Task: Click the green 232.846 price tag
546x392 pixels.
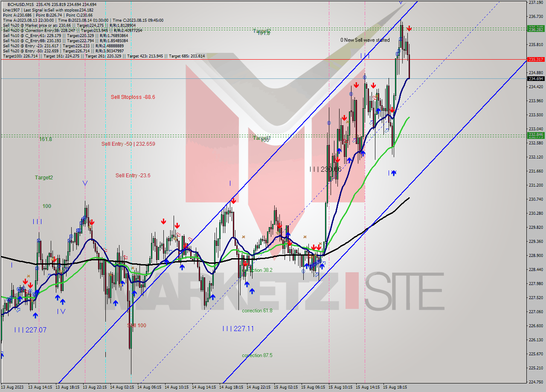Action: coord(536,135)
